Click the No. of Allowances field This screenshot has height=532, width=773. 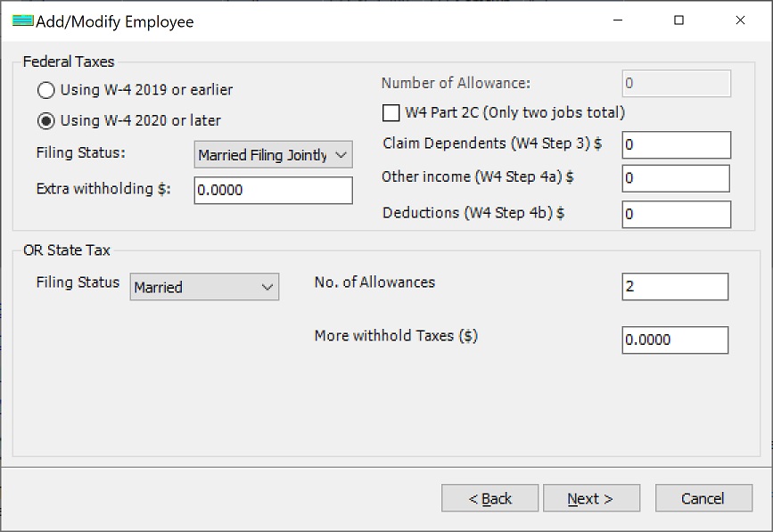(x=673, y=286)
